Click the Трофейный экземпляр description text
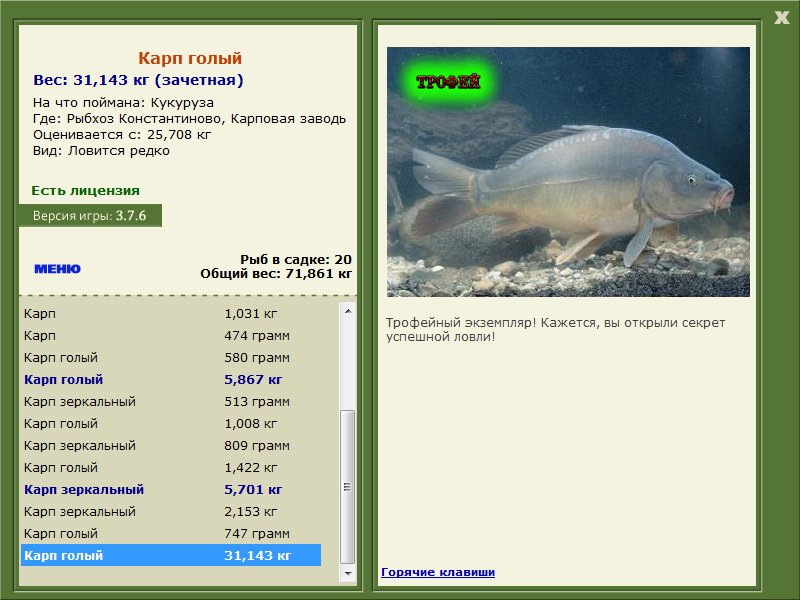The height and width of the screenshot is (600, 800). point(555,330)
